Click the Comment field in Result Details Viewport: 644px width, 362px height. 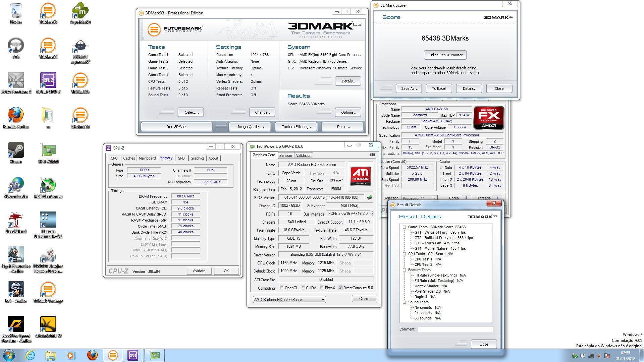[x=455, y=329]
